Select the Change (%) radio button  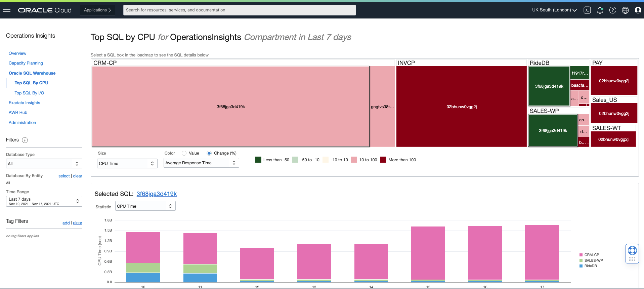click(209, 153)
